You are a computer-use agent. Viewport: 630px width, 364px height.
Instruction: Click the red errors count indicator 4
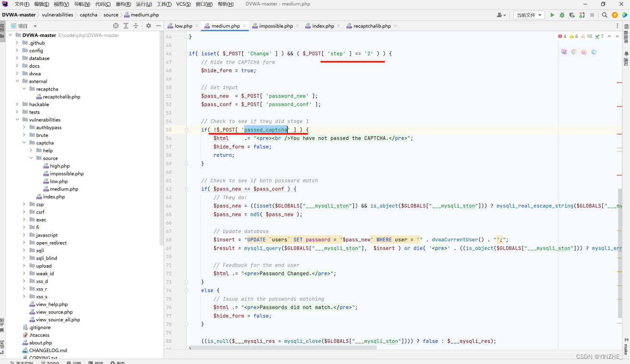(x=562, y=36)
